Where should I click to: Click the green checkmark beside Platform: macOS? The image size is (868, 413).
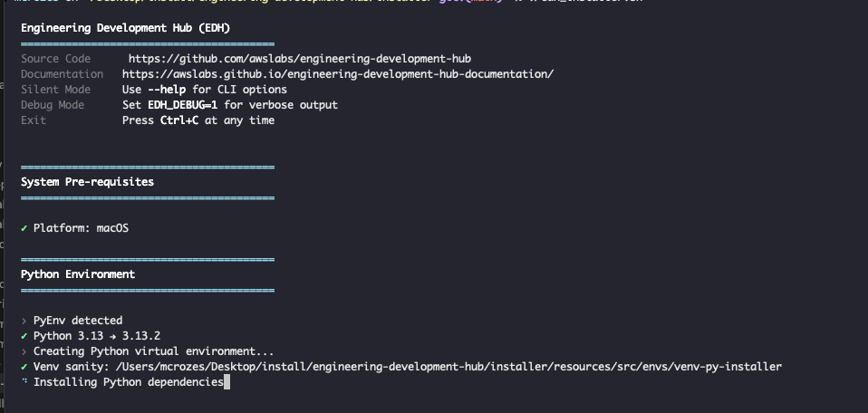24,228
